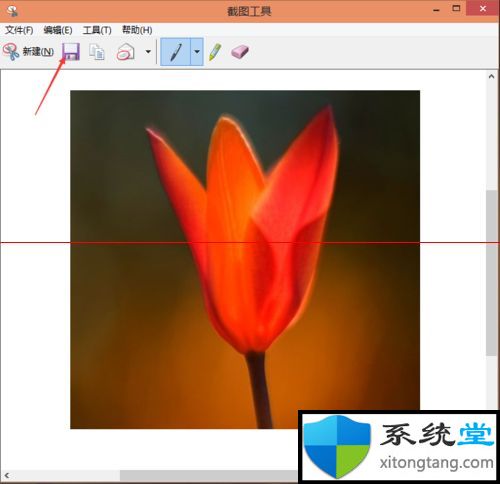Open the 工具(T) menu
The width and height of the screenshot is (500, 484).
click(97, 30)
